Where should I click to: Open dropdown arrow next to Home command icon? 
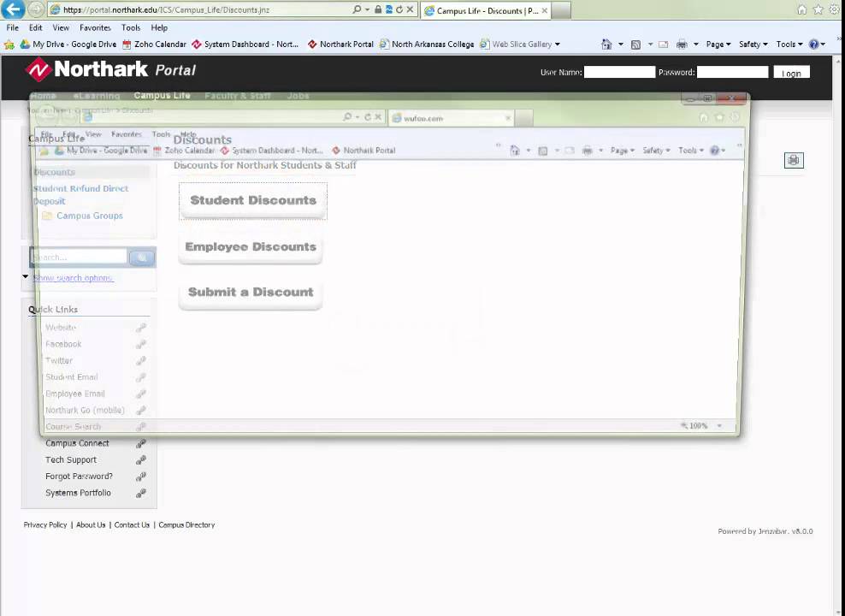(621, 44)
